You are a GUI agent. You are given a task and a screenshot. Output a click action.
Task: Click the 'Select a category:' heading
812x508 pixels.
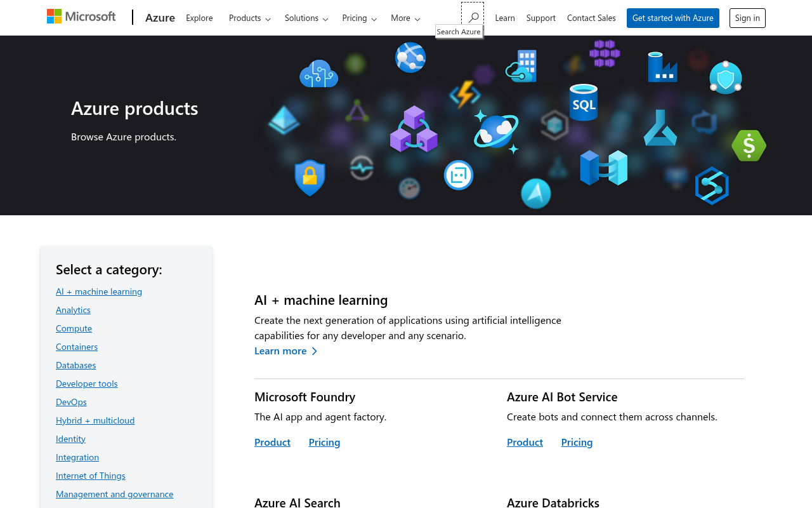pos(109,269)
